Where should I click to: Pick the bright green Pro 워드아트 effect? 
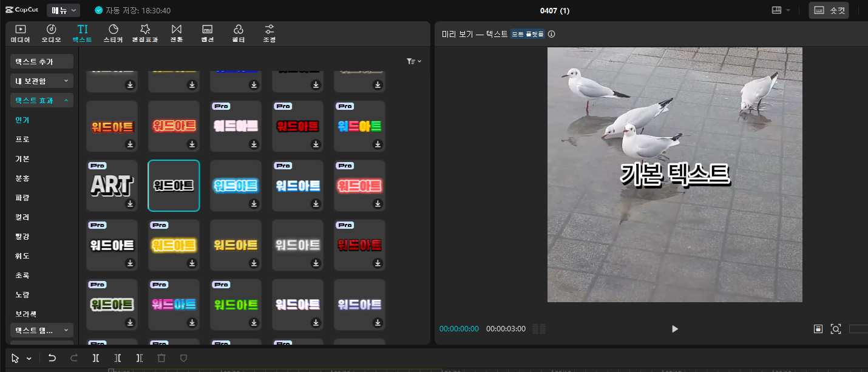click(236, 305)
